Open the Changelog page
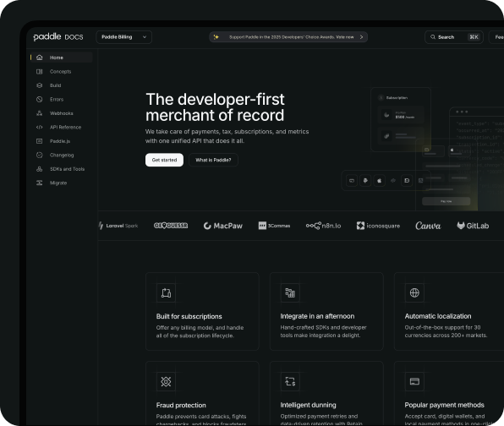Screen dimensions: 504x426 pyautogui.click(x=62, y=155)
